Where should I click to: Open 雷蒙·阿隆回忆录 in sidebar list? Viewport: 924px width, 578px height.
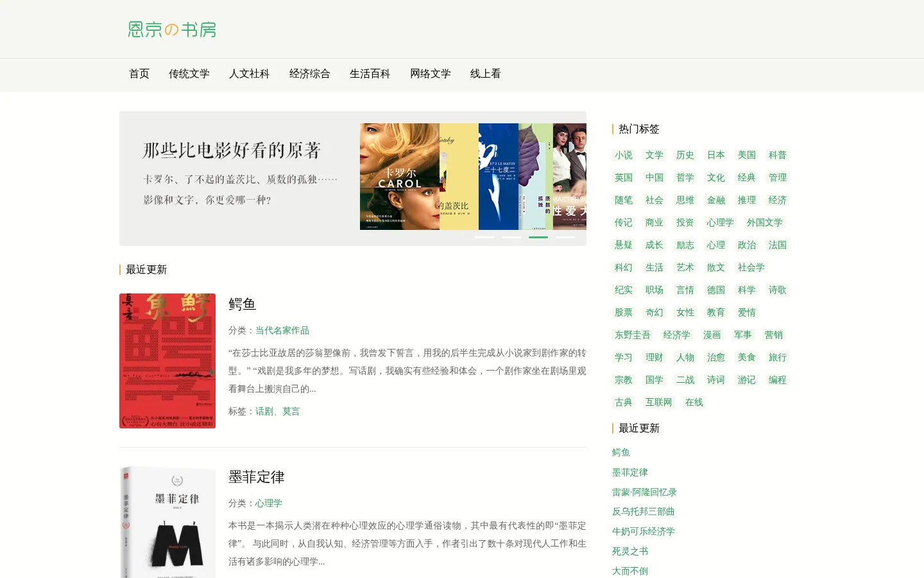pos(644,492)
